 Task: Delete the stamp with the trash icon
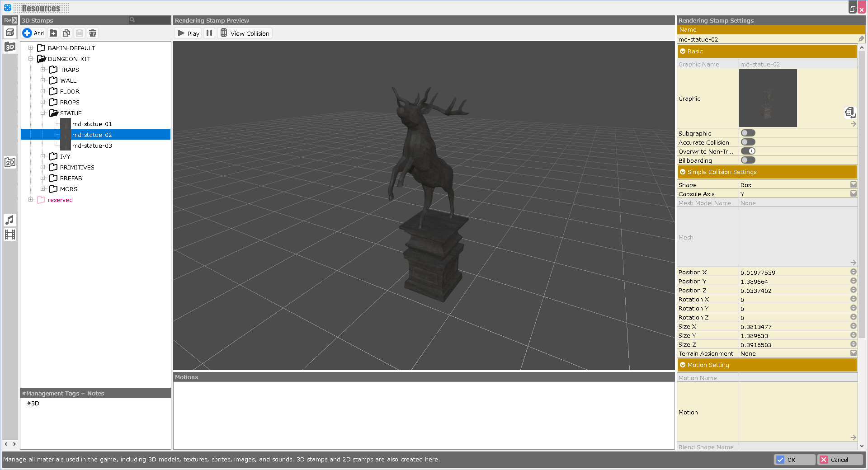click(x=92, y=33)
